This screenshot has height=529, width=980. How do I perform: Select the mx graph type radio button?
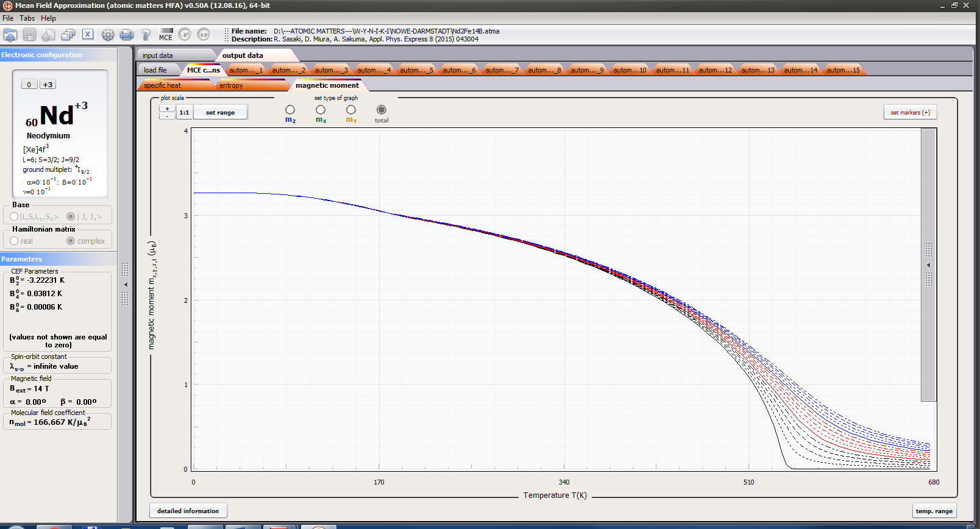321,110
